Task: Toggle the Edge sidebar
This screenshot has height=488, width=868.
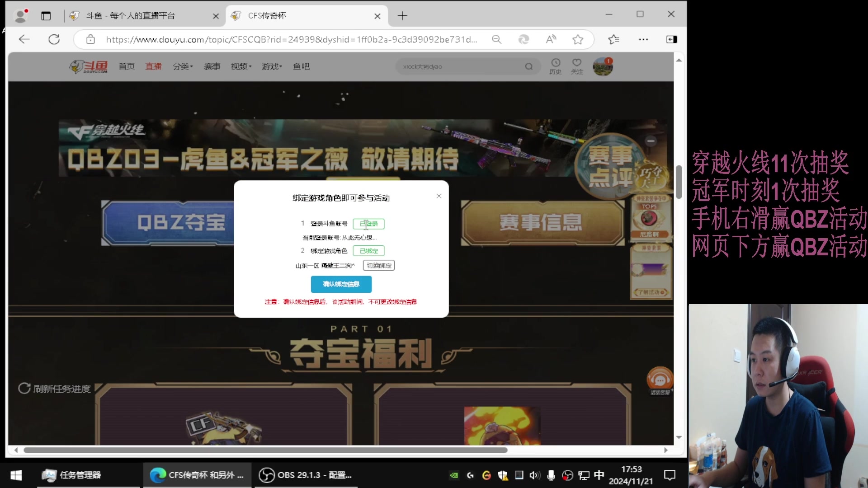Action: pos(671,39)
